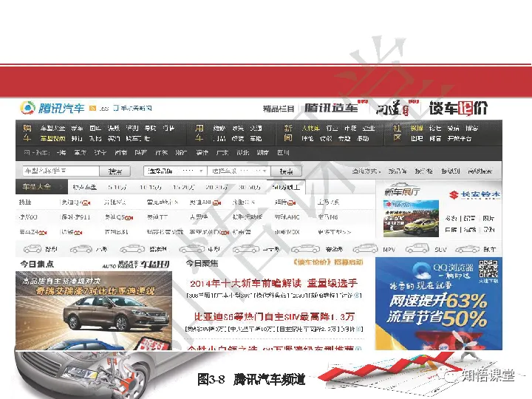The image size is (532, 399).
Task: Select the 15-20万 price tab
Action: pyautogui.click(x=183, y=187)
